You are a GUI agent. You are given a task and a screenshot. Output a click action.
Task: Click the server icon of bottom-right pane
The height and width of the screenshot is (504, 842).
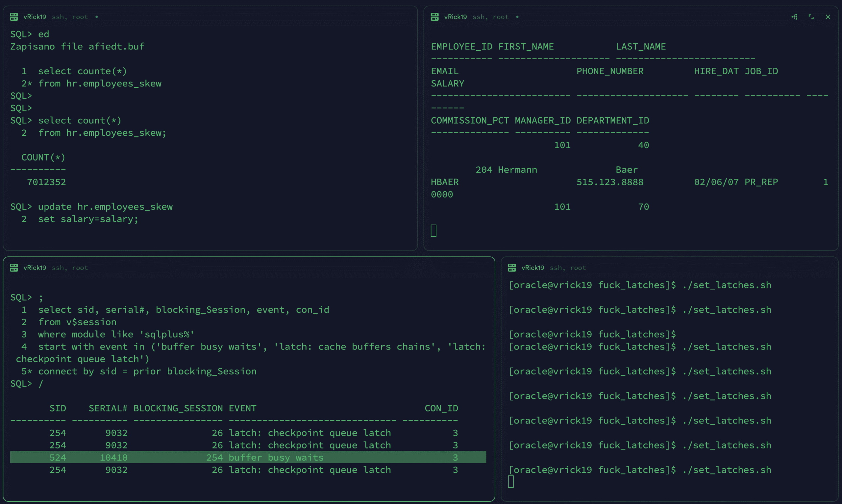coord(512,268)
